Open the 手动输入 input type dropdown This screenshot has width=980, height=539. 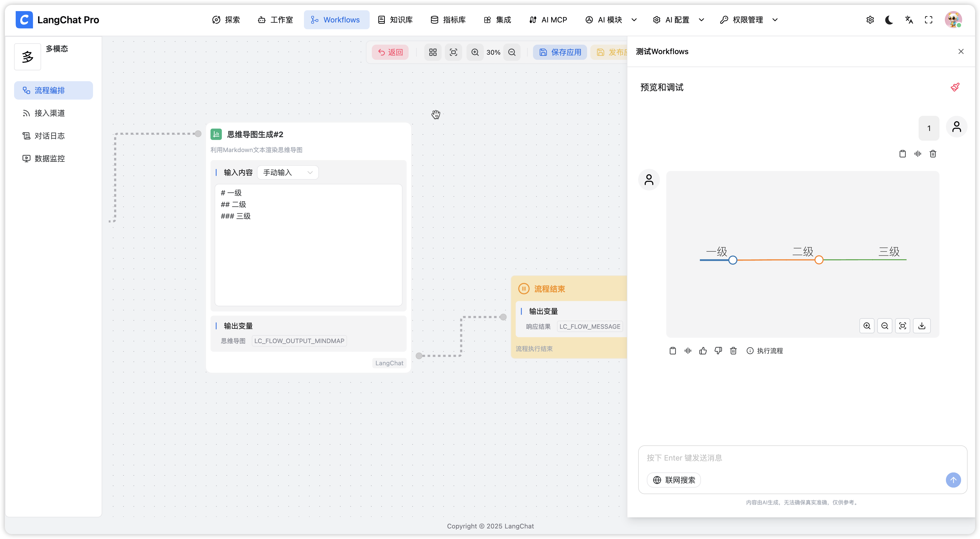tap(288, 172)
